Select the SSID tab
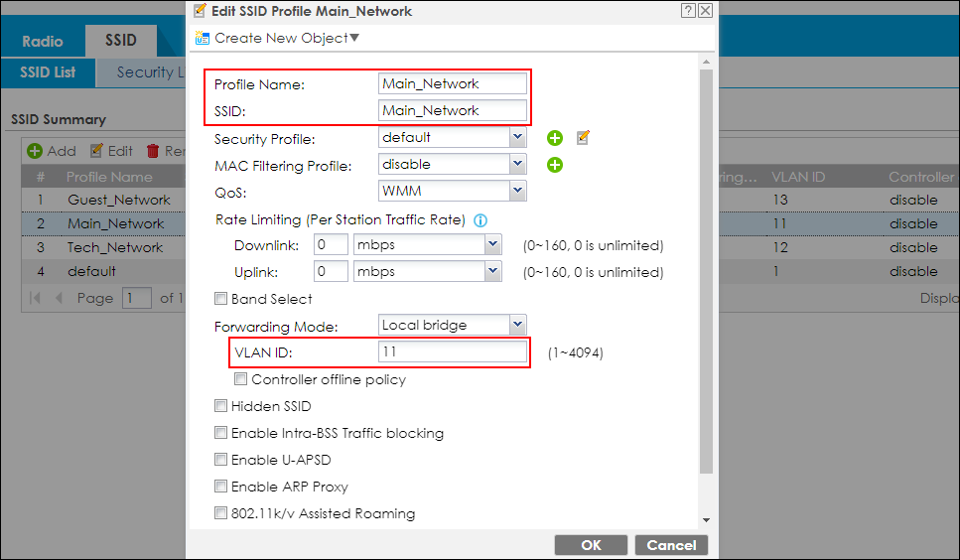The width and height of the screenshot is (960, 560). click(120, 41)
